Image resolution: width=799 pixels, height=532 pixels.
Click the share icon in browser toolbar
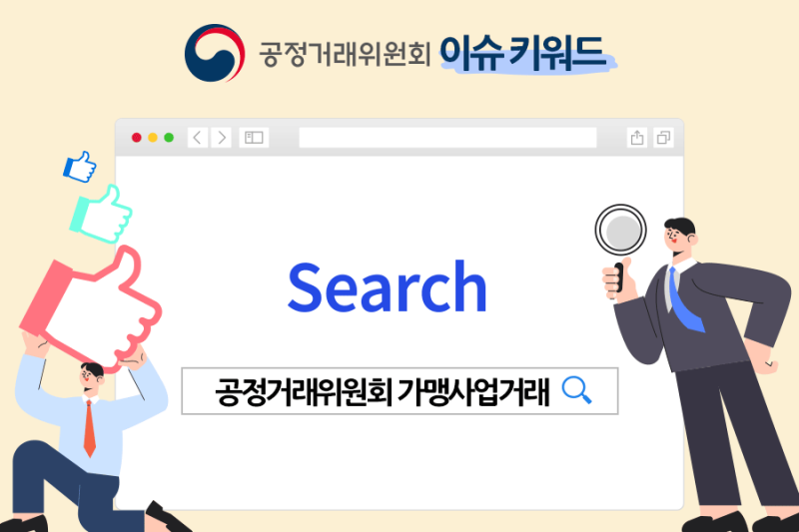637,138
